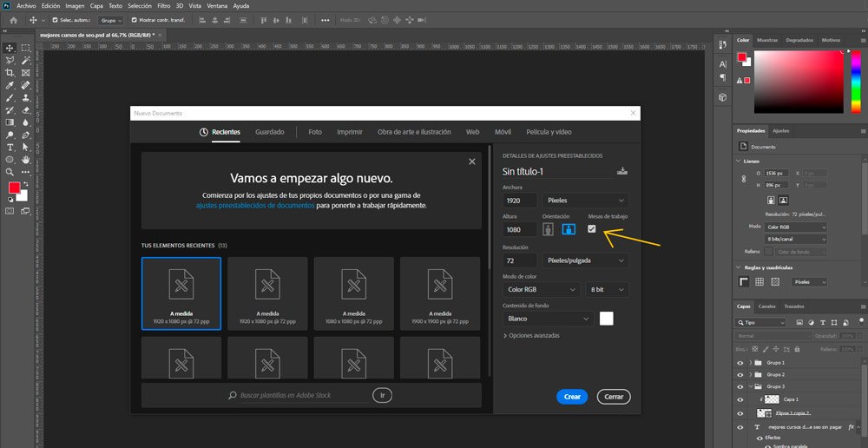
Task: Toggle Mostrar contr. transf. checkbox
Action: [134, 20]
